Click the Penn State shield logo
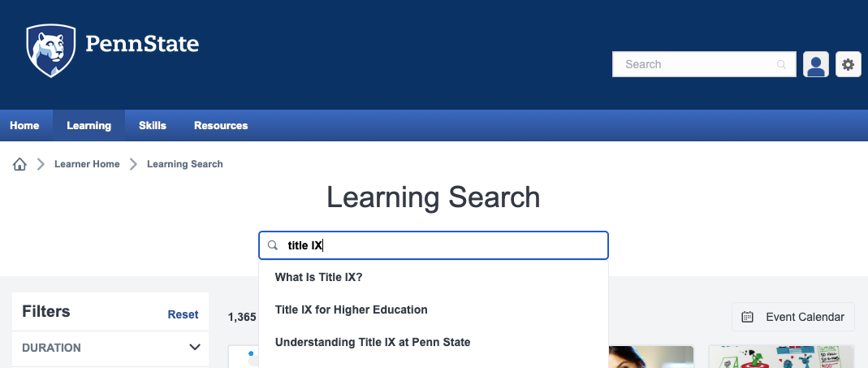Viewport: 868px width, 368px height. (51, 50)
